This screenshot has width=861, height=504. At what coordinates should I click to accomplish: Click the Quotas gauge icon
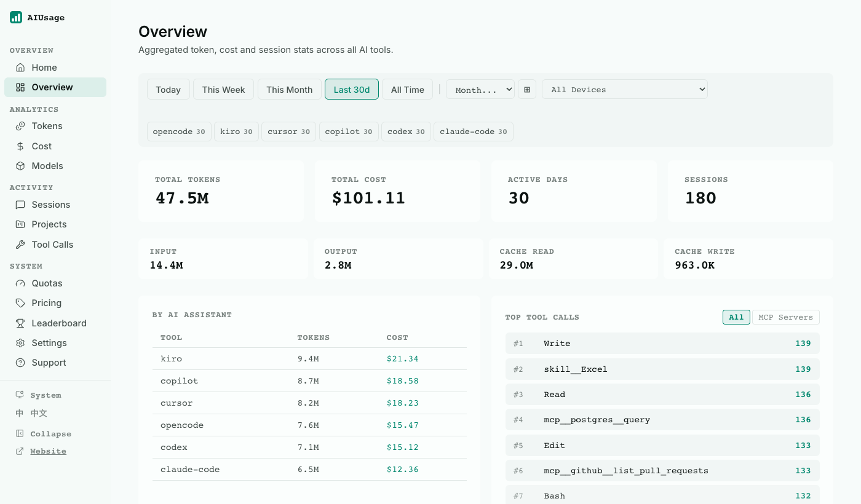pyautogui.click(x=20, y=283)
